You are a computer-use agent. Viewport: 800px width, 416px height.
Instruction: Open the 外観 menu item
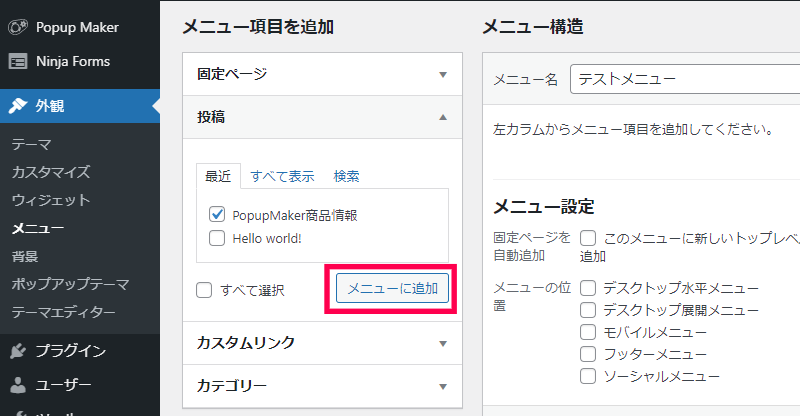(x=80, y=106)
